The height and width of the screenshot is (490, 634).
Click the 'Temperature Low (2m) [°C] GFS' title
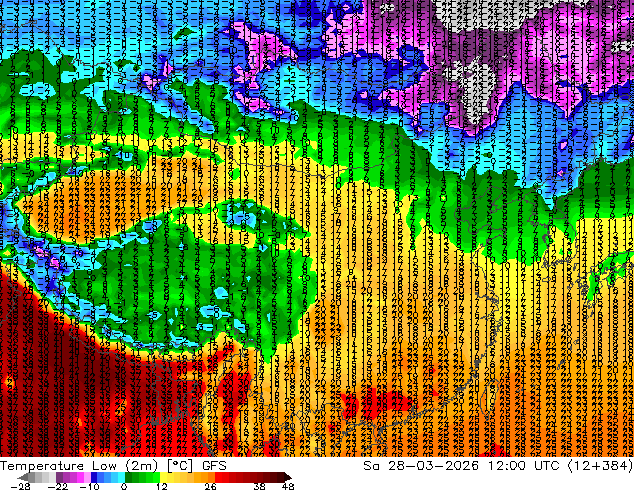[113, 465]
